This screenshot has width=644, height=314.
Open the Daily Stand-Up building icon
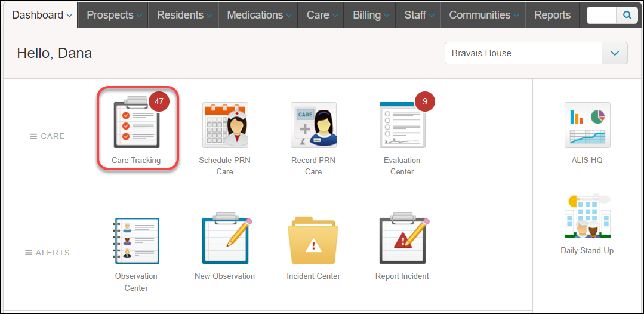pyautogui.click(x=587, y=216)
